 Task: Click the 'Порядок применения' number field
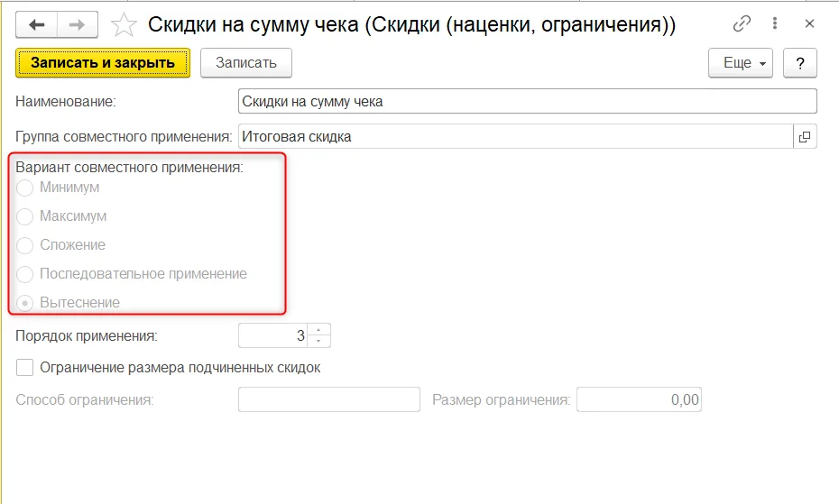[272, 335]
